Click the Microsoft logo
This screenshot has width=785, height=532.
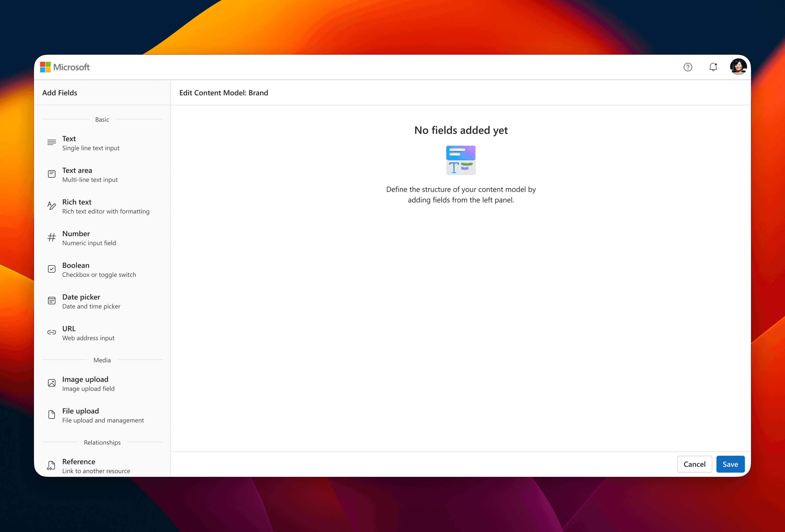click(65, 67)
